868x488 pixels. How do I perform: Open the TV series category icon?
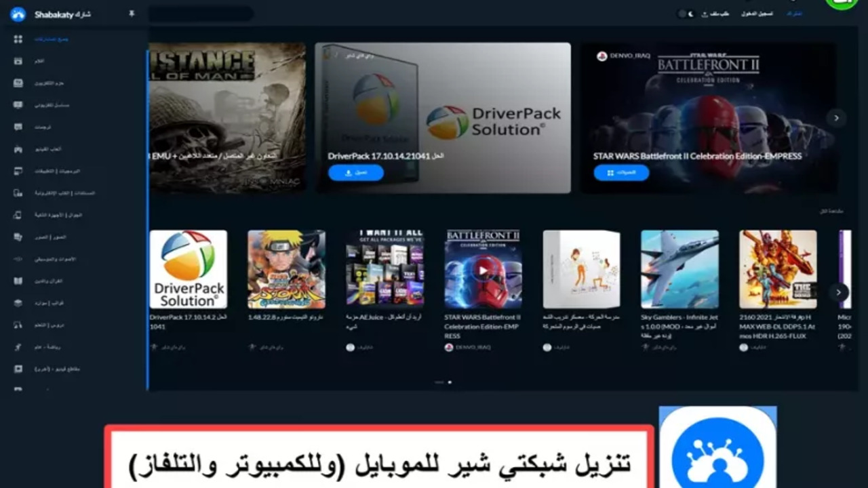(x=18, y=105)
